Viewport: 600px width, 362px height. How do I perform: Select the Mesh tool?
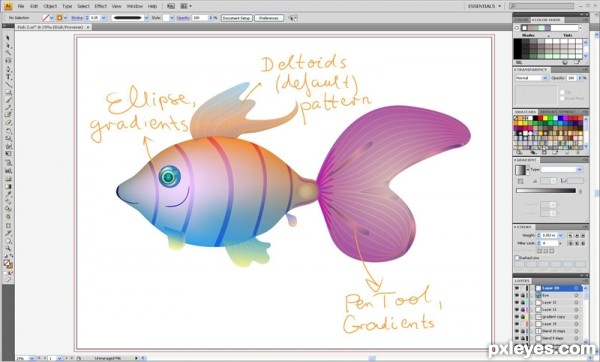[8, 179]
